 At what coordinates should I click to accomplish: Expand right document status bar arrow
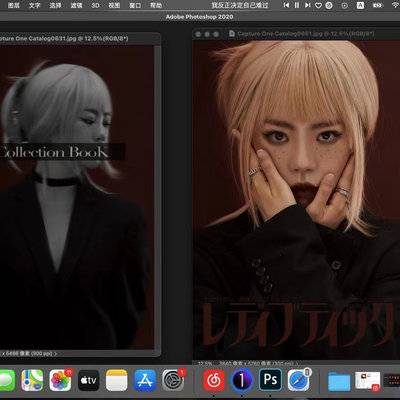(296, 363)
